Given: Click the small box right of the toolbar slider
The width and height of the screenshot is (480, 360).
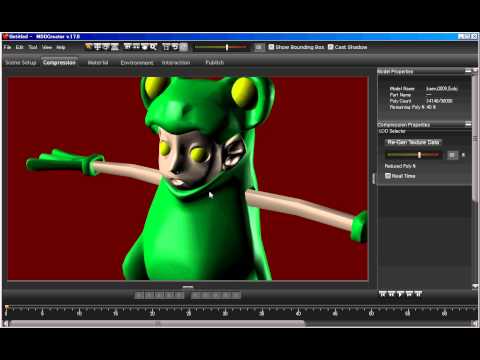Looking at the screenshot, I should (x=259, y=47).
